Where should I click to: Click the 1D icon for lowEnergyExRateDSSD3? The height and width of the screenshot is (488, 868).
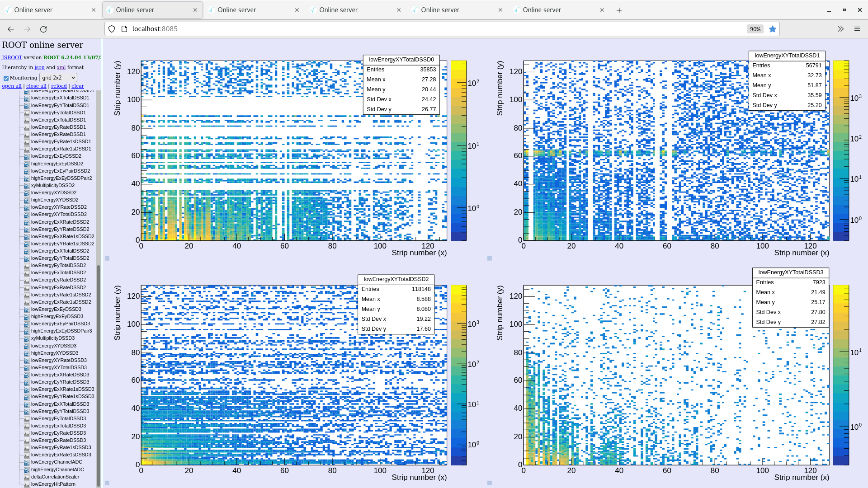click(x=27, y=441)
